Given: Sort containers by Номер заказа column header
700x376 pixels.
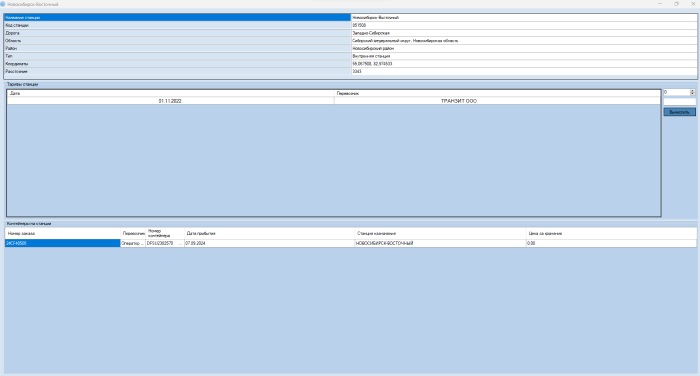Looking at the screenshot, I should click(x=63, y=234).
